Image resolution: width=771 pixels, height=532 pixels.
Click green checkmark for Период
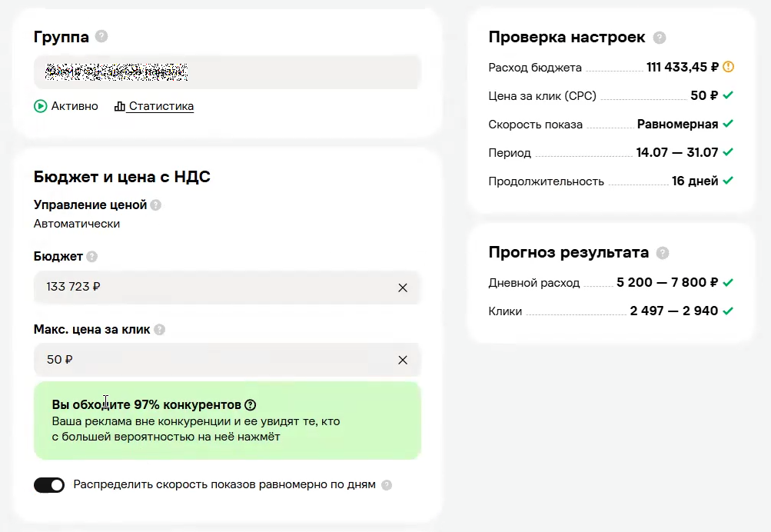(x=728, y=152)
